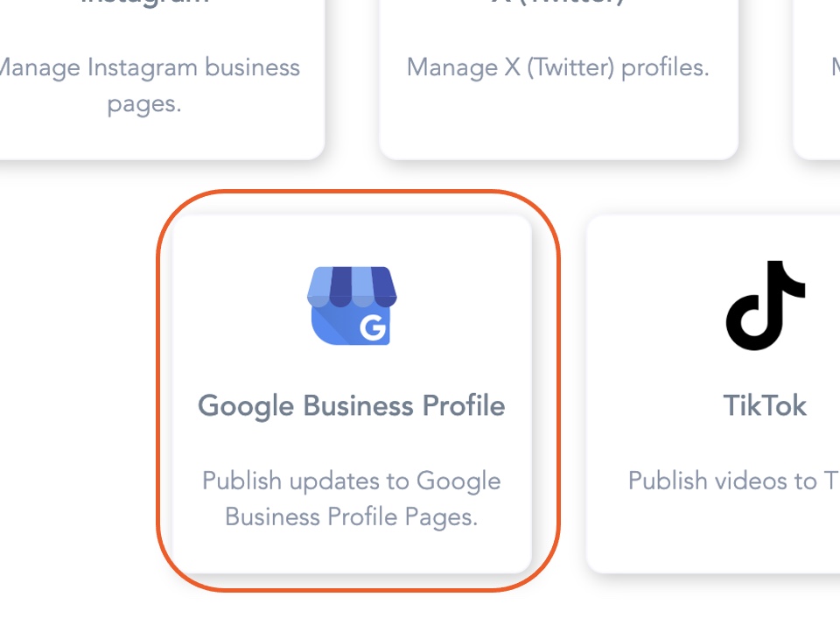840x618 pixels.
Task: Click the word "Pages." in Google card description
Action: tap(441, 517)
